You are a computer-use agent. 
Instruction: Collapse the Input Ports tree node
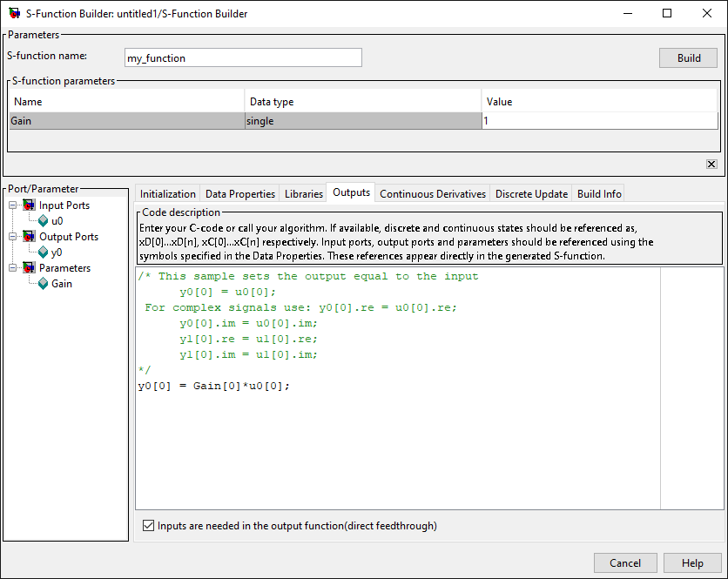pyautogui.click(x=12, y=205)
